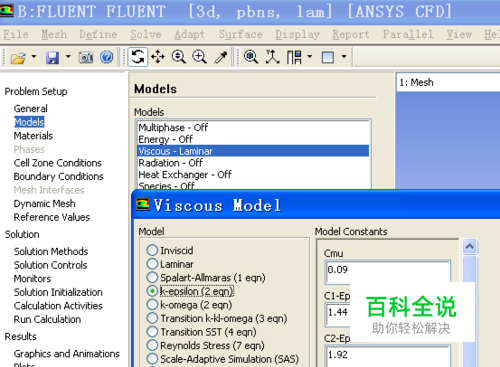This screenshot has width=500, height=367.
Task: Click the axes orientation view icon
Action: 272,57
